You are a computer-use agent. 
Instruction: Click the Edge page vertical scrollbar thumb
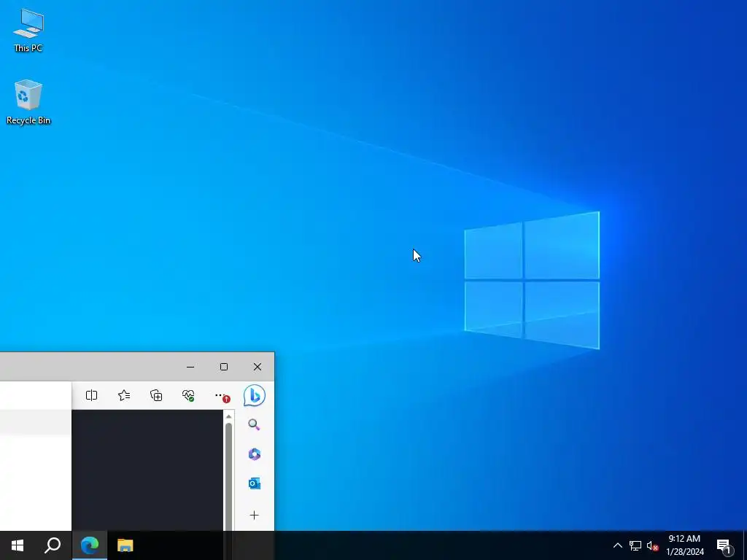click(x=228, y=476)
